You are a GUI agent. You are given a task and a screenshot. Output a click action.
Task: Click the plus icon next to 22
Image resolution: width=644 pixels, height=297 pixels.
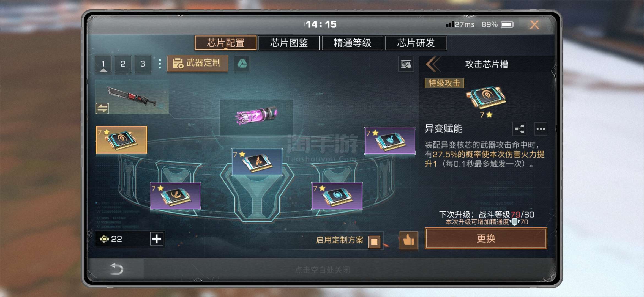157,239
